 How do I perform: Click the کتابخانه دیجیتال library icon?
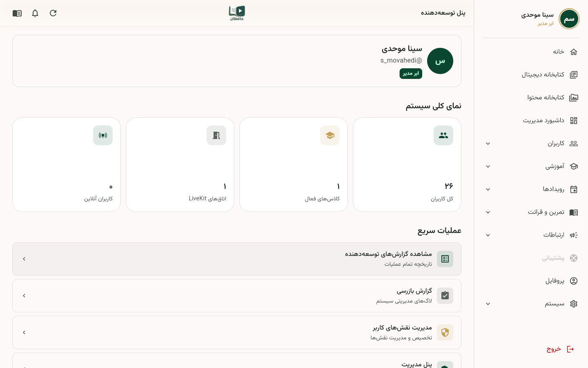click(x=574, y=75)
